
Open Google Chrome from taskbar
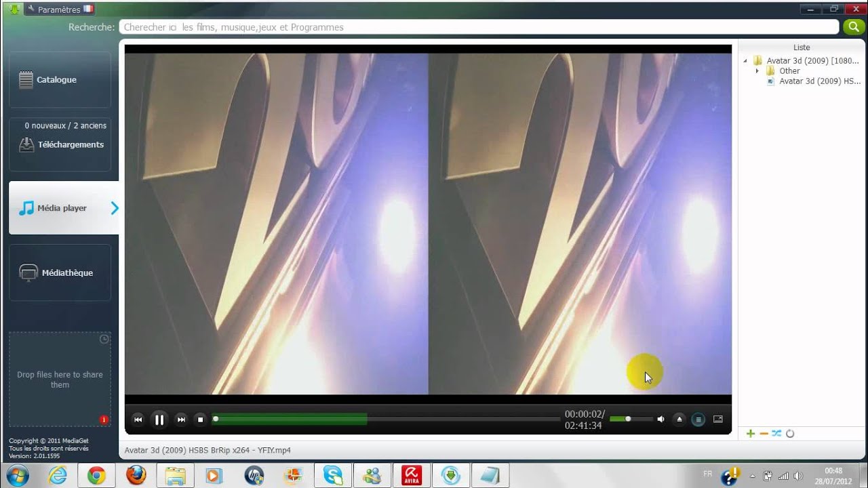coord(96,476)
